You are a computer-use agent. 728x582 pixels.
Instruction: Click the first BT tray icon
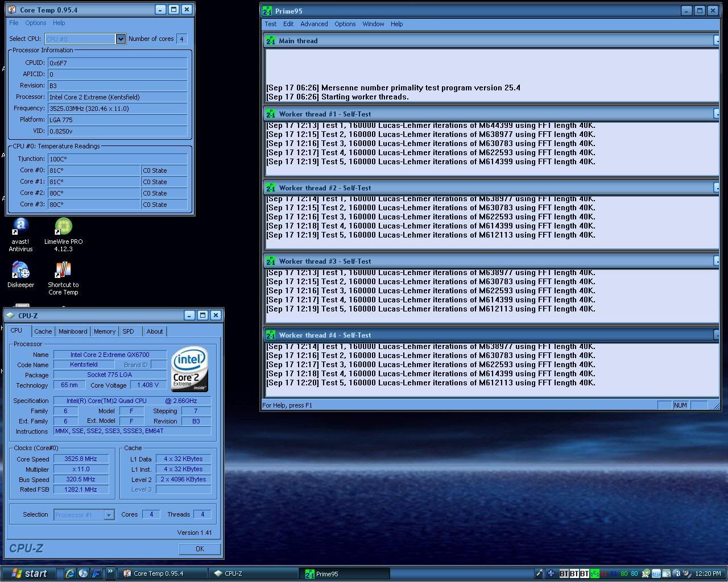(564, 573)
